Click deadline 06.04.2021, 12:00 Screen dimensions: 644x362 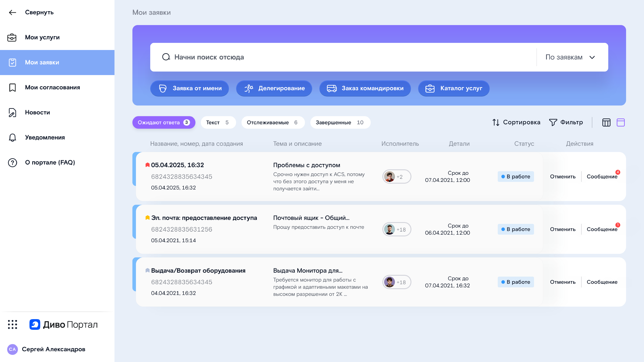[447, 233]
